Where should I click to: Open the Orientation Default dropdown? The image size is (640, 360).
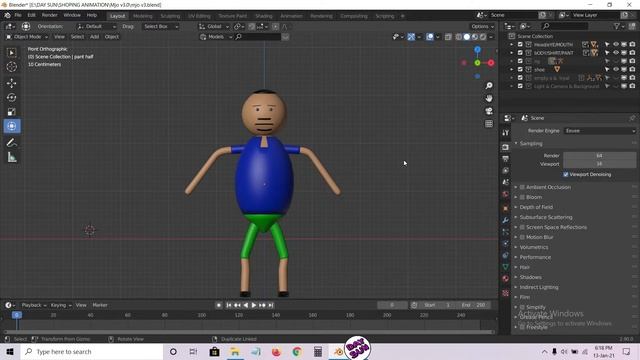[x=97, y=27]
